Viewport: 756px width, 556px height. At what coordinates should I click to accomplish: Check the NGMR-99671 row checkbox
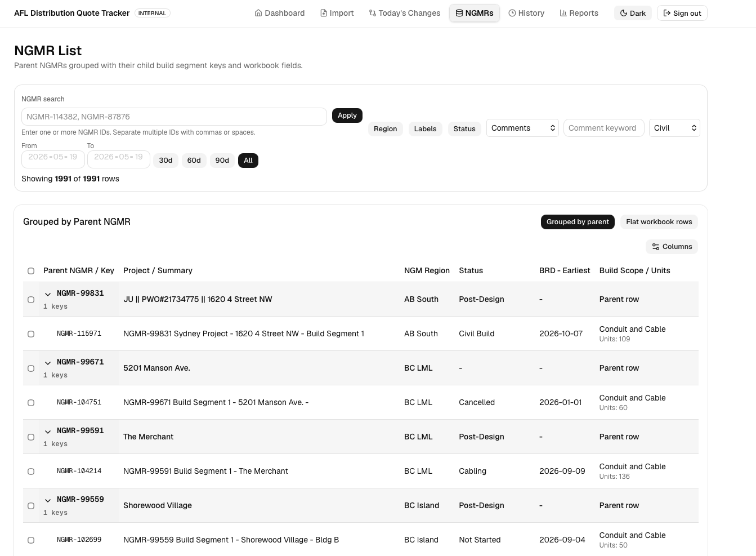pyautogui.click(x=31, y=368)
